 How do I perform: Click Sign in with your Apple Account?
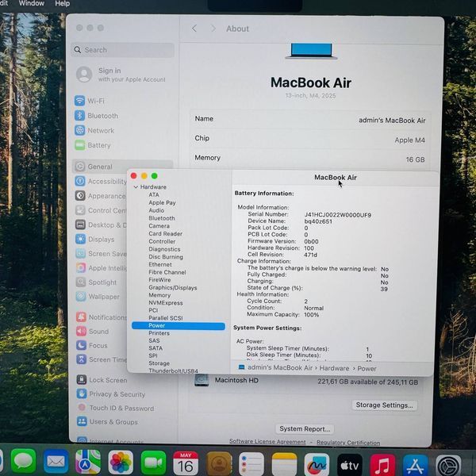point(121,75)
